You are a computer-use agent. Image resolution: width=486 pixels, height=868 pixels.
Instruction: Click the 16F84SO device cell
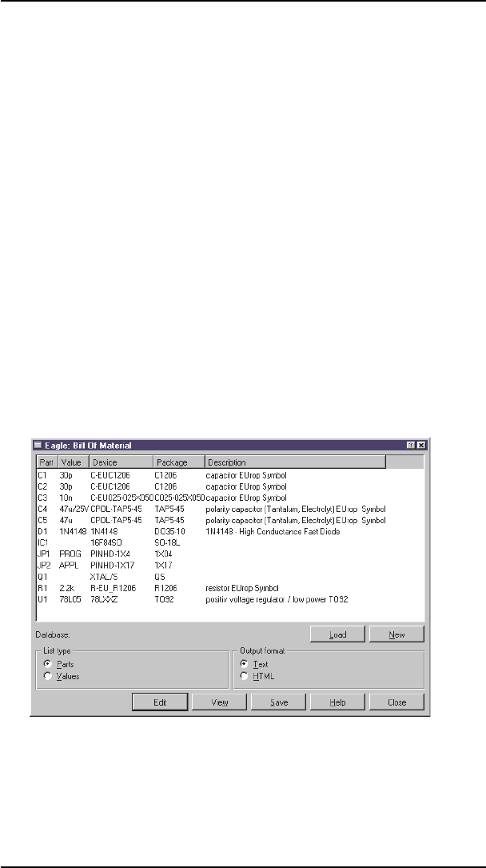tap(106, 542)
